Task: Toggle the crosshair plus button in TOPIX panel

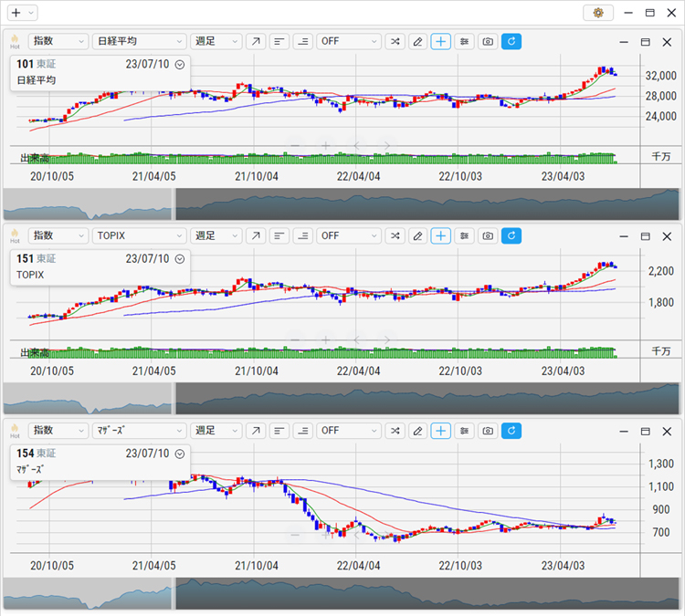Action: coord(441,236)
